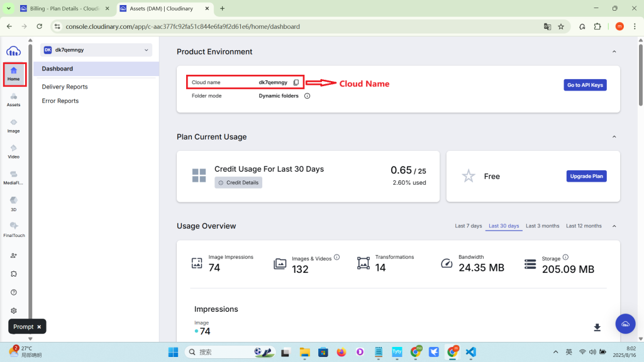Open Chrome's three-dot menu
Image resolution: width=644 pixels, height=362 pixels.
point(635,26)
